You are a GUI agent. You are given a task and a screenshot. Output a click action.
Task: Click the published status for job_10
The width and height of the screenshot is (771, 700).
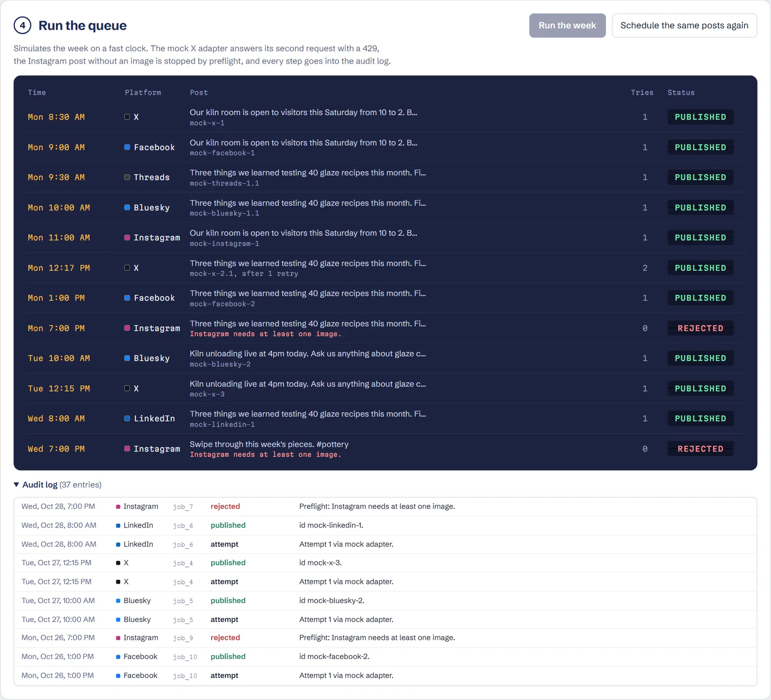(x=228, y=657)
